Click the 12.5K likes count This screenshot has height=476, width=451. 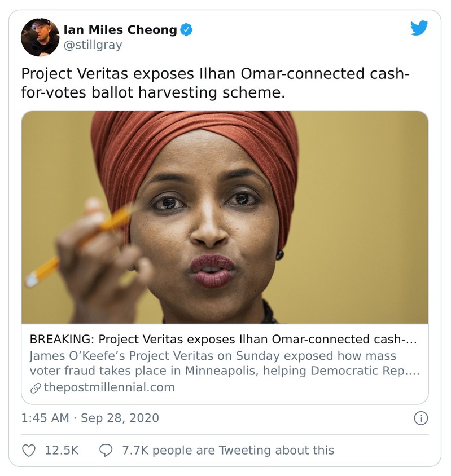point(61,450)
